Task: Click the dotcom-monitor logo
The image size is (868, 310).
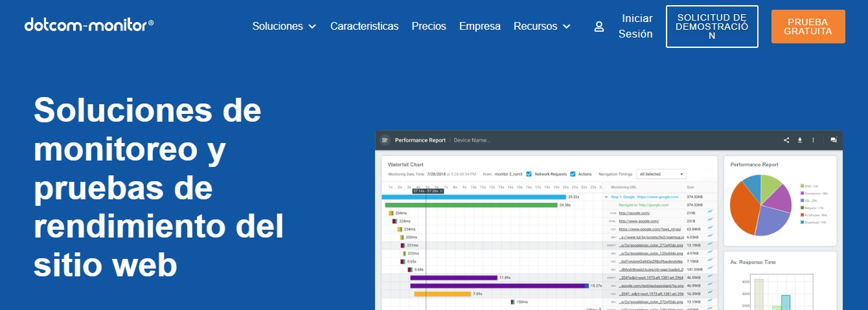Action: [x=89, y=25]
